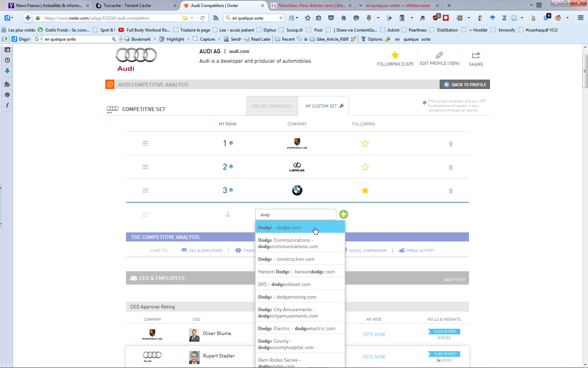Reload the page

(202, 18)
